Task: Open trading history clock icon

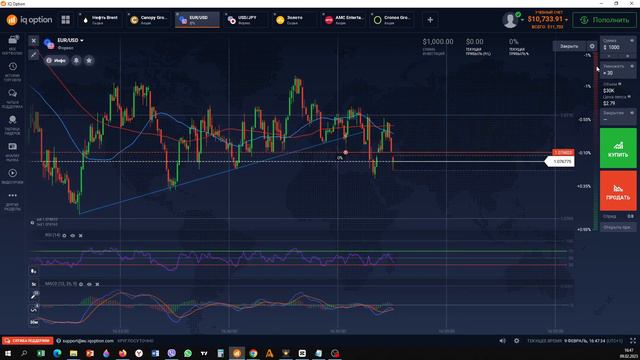Action: pos(13,67)
